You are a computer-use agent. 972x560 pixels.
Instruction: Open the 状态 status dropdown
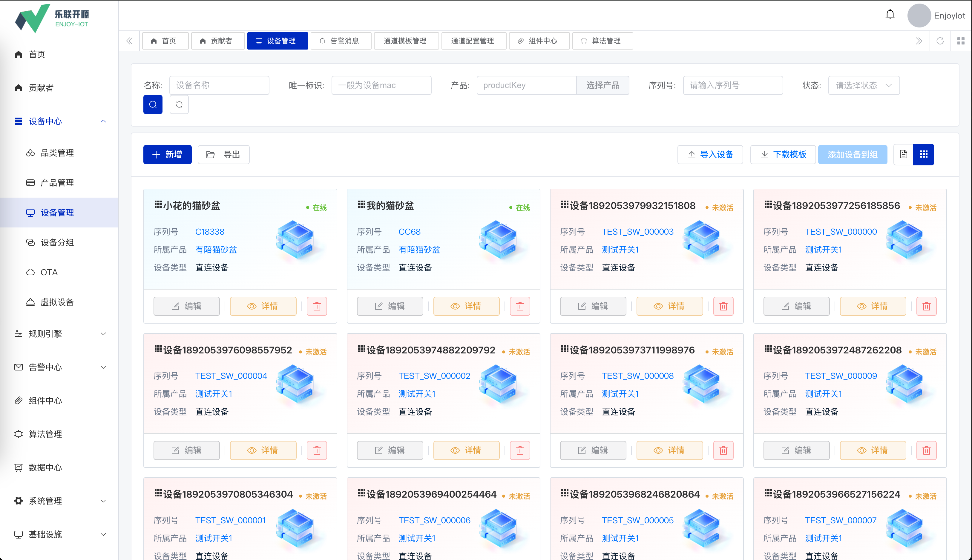pos(864,85)
